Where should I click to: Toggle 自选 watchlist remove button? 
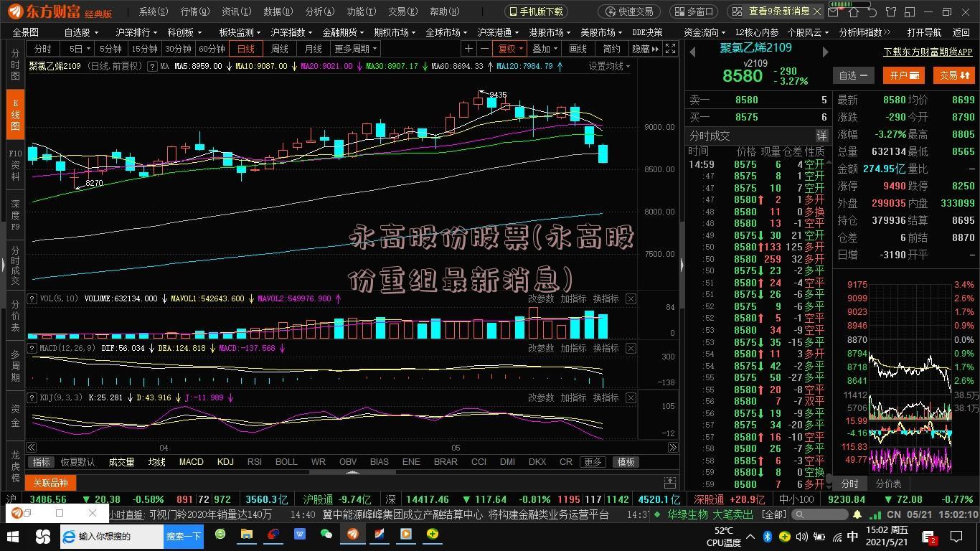click(x=853, y=75)
